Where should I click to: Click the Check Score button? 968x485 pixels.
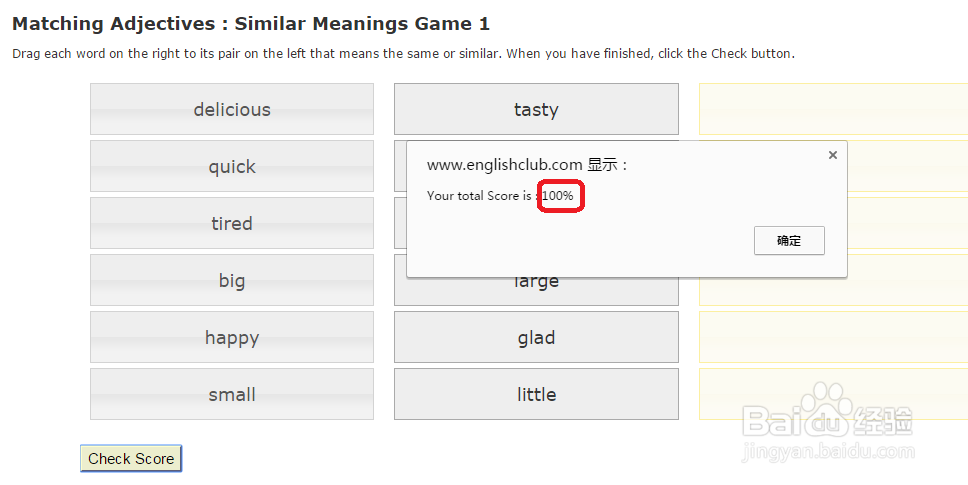(x=131, y=458)
